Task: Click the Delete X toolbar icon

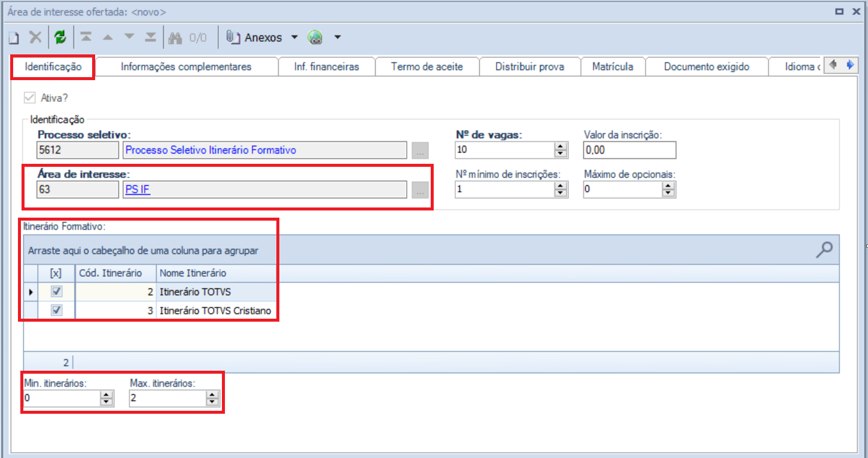Action: pyautogui.click(x=36, y=37)
